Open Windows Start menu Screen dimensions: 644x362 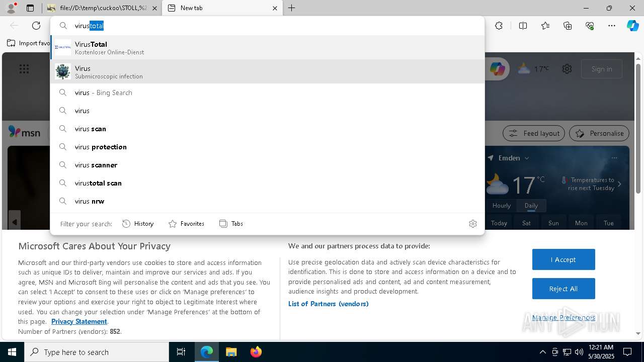coord(12,352)
